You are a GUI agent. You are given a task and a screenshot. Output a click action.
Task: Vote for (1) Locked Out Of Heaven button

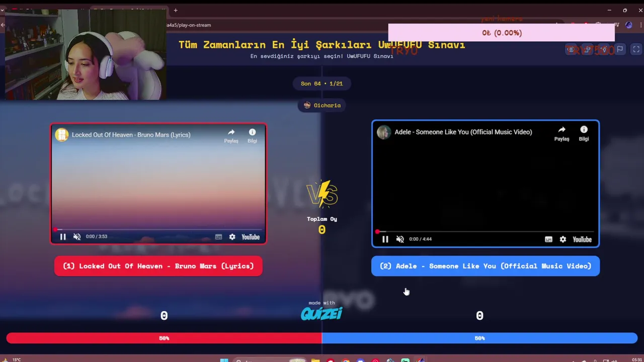pyautogui.click(x=158, y=266)
